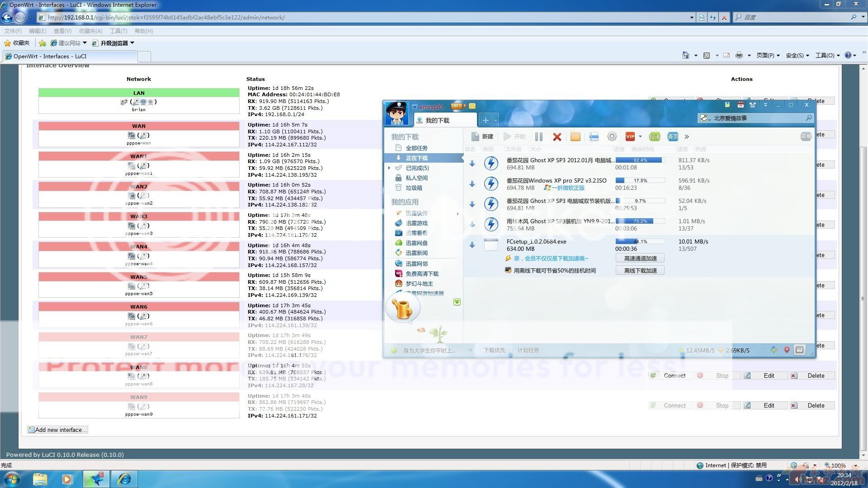This screenshot has height=488, width=868.
Task: Click the 92.4% download progress bar
Action: pyautogui.click(x=640, y=160)
